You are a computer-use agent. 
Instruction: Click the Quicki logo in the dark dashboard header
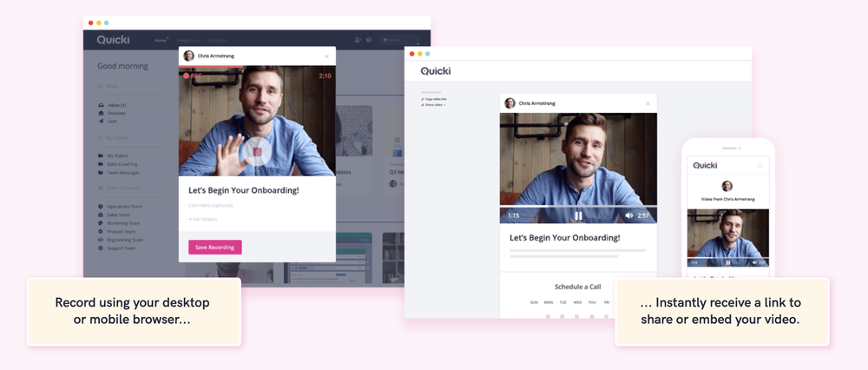(x=113, y=40)
